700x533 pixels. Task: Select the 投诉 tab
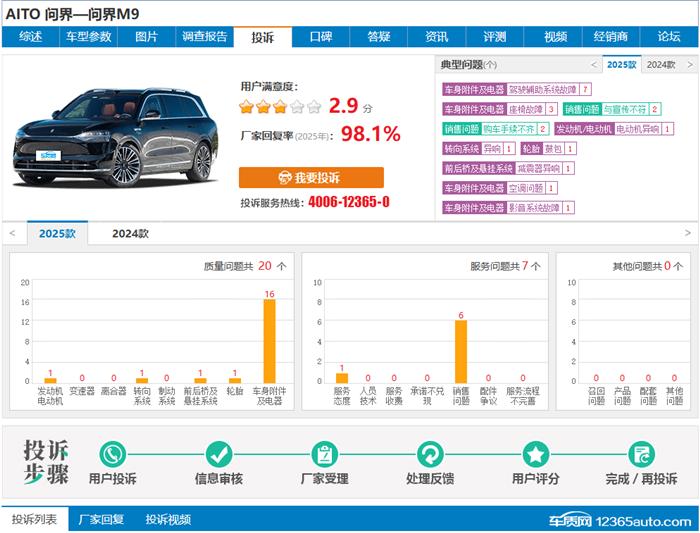tap(262, 37)
